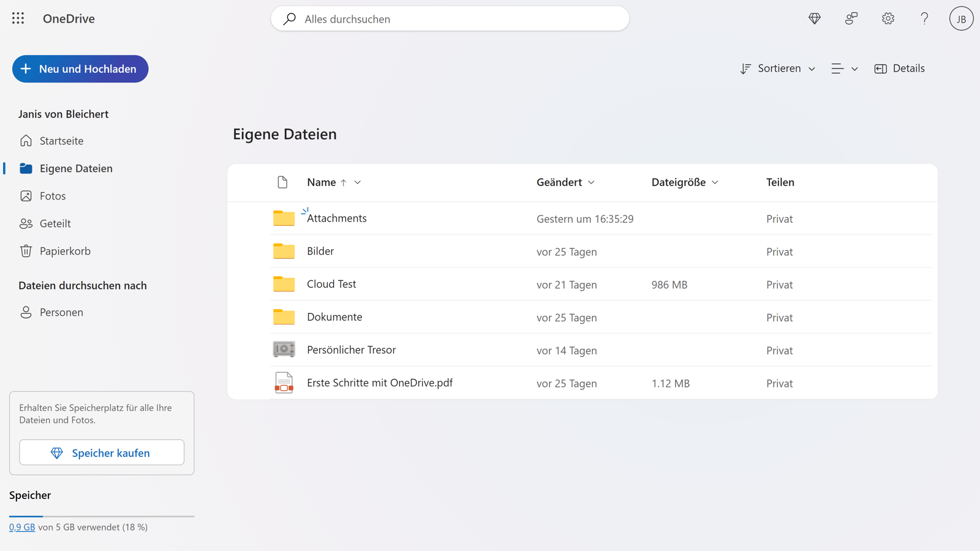The image size is (980, 551).
Task: Open OneDrive settings with the gear icon
Action: [x=888, y=18]
